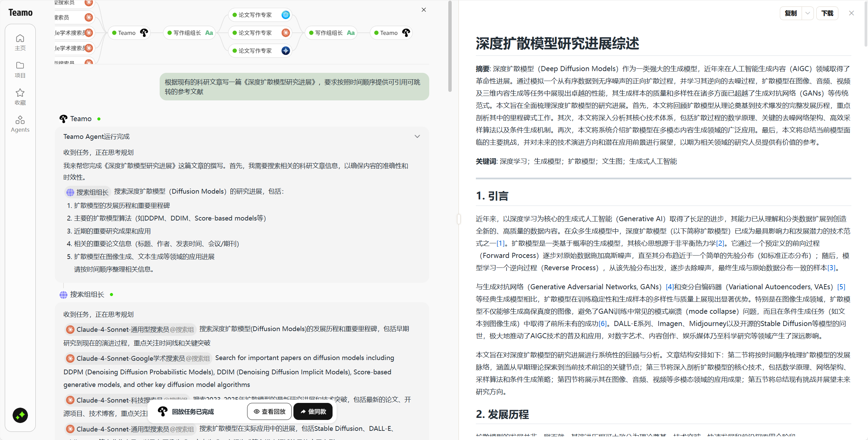Open the 收藏 star icon in sidebar
This screenshot has width=868, height=440.
click(x=20, y=97)
